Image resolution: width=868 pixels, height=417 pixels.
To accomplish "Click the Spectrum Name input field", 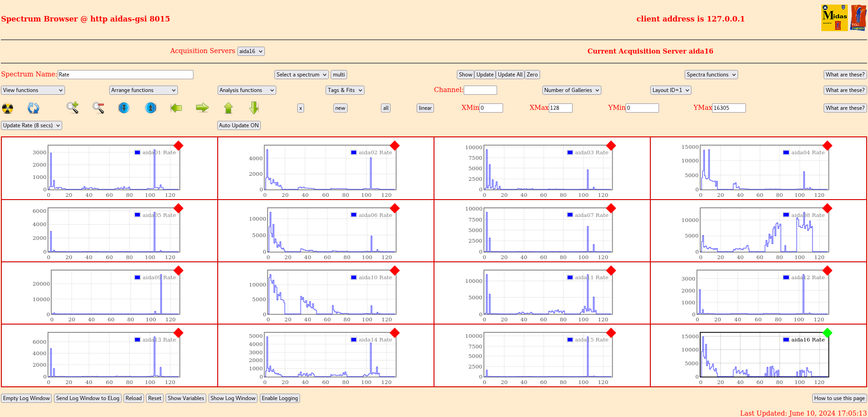I will coord(125,75).
